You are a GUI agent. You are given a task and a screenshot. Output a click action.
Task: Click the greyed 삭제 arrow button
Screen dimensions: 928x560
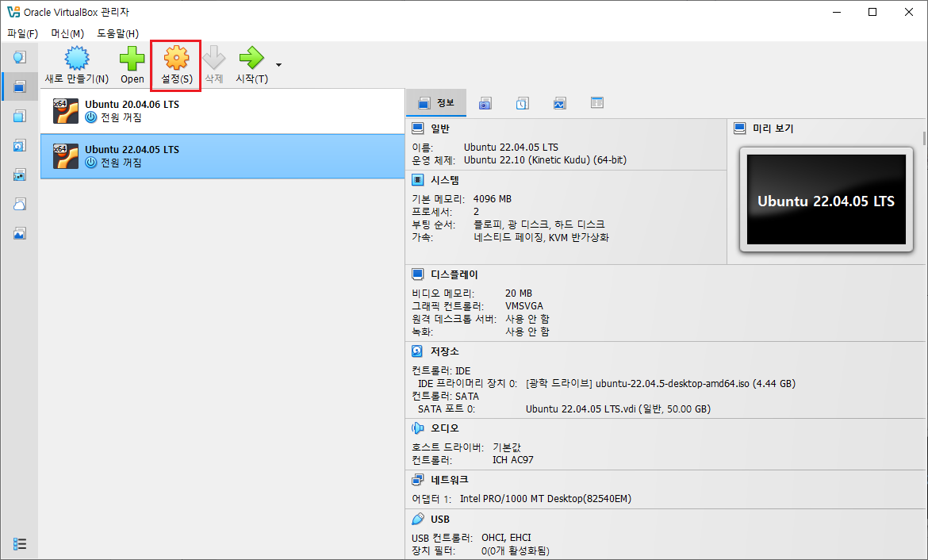click(213, 66)
